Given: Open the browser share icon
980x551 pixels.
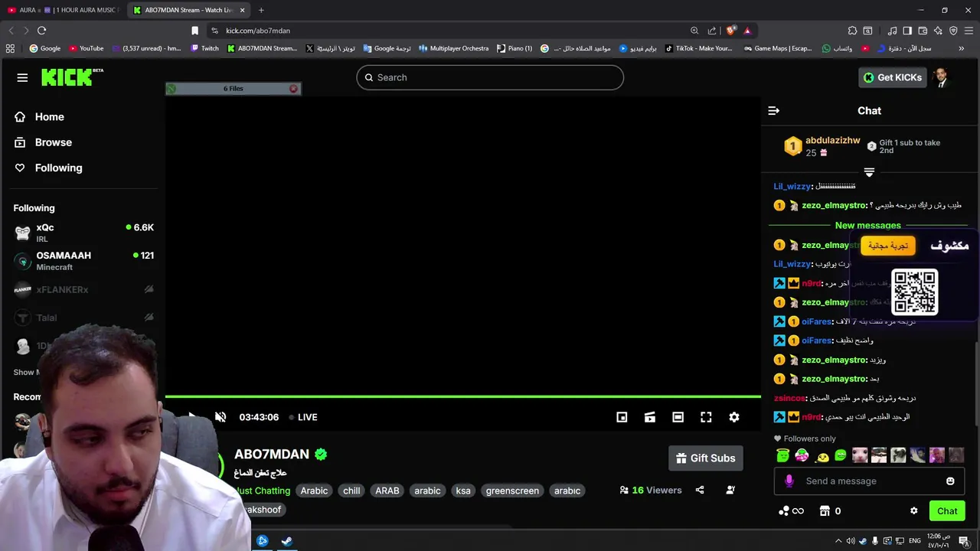Looking at the screenshot, I should coord(712,31).
